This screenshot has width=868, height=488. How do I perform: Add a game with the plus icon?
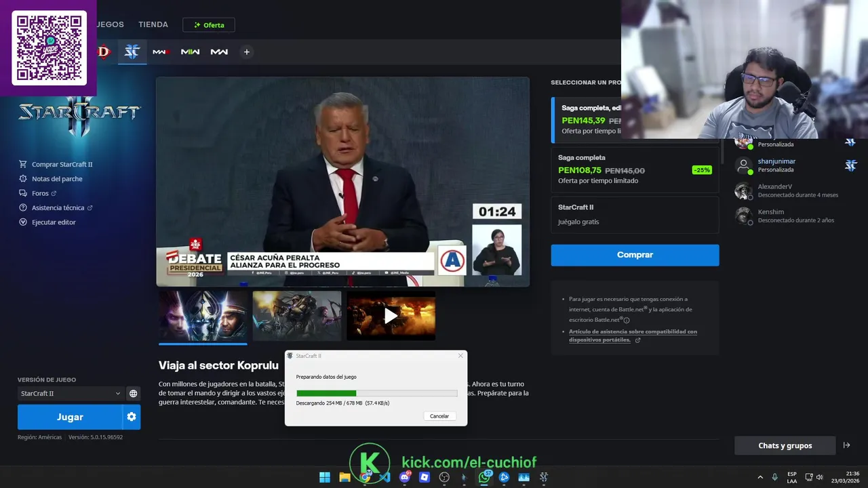tap(247, 52)
